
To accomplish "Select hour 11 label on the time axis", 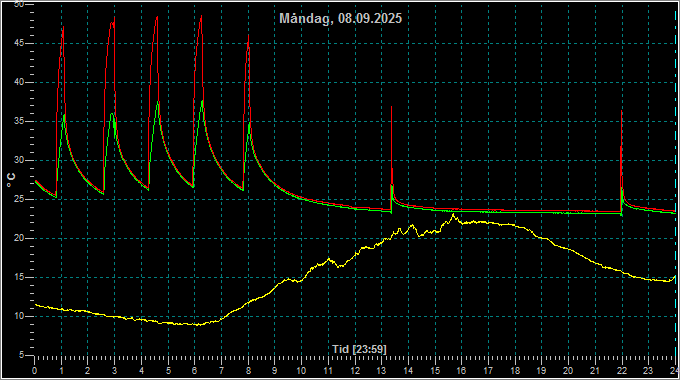I will point(328,371).
